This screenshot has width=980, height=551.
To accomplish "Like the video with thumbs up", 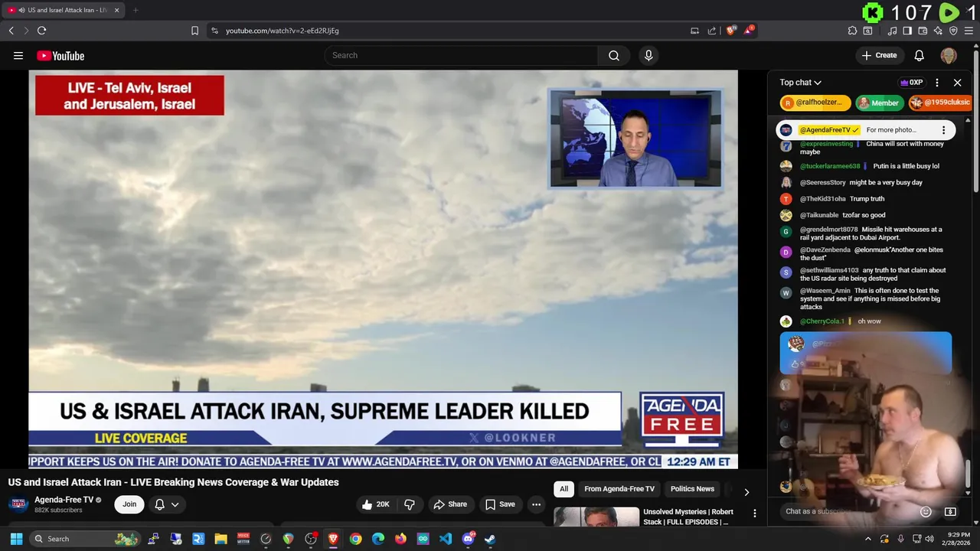I will pos(375,504).
